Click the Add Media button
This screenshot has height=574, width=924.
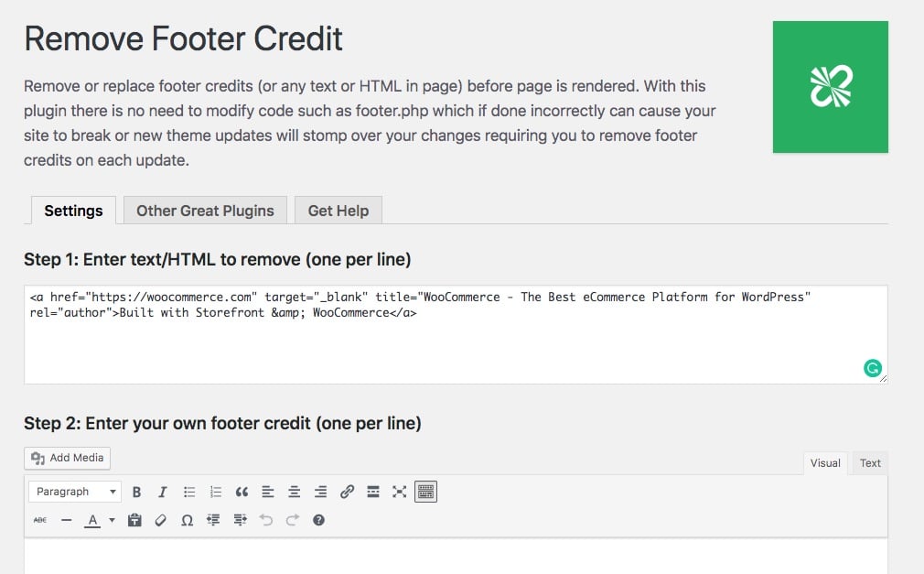click(67, 458)
